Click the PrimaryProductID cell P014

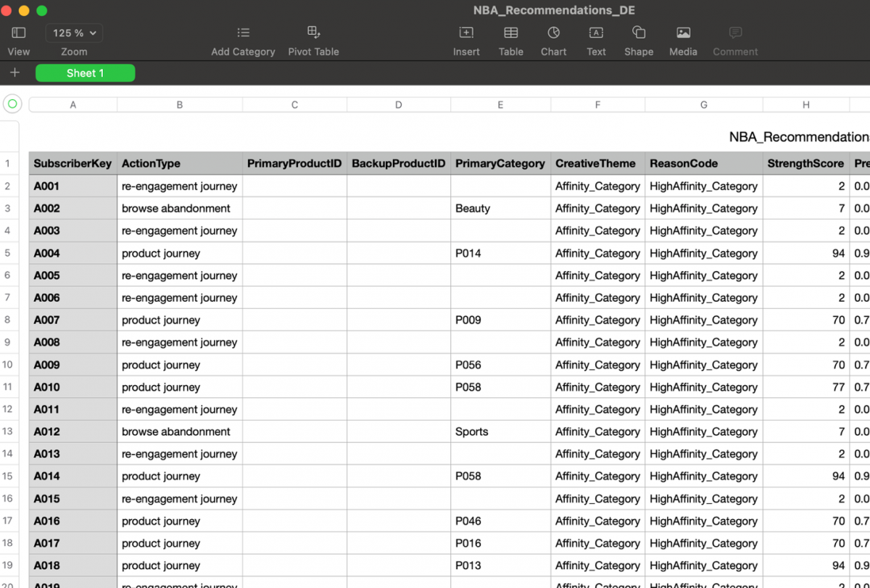click(500, 253)
